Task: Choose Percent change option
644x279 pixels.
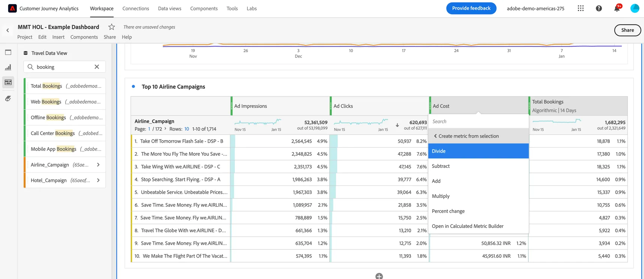Action: [478, 211]
